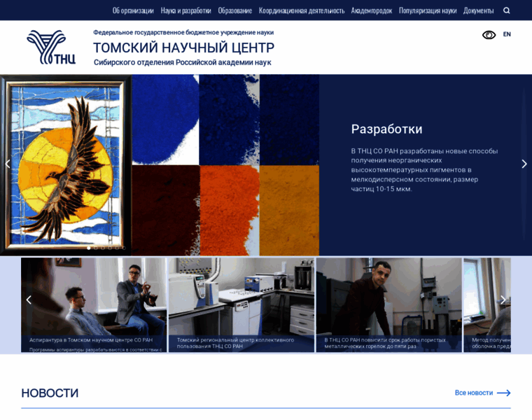Open the pigment powders banner image
532x420 pixels.
(x=225, y=165)
